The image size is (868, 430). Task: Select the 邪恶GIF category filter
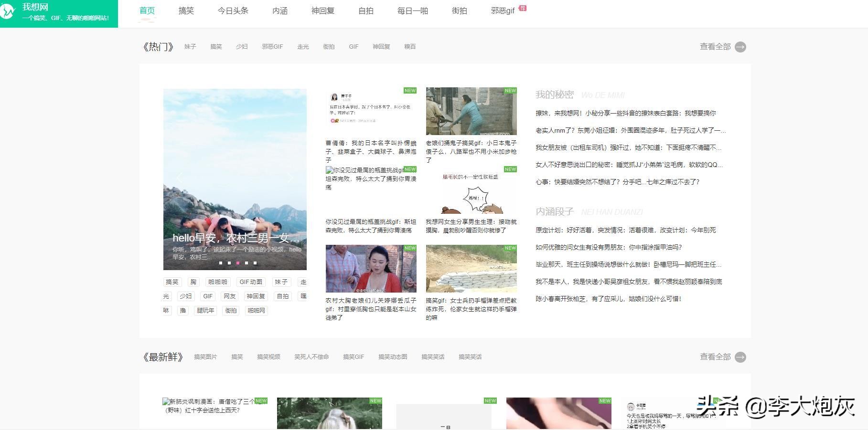(x=272, y=46)
